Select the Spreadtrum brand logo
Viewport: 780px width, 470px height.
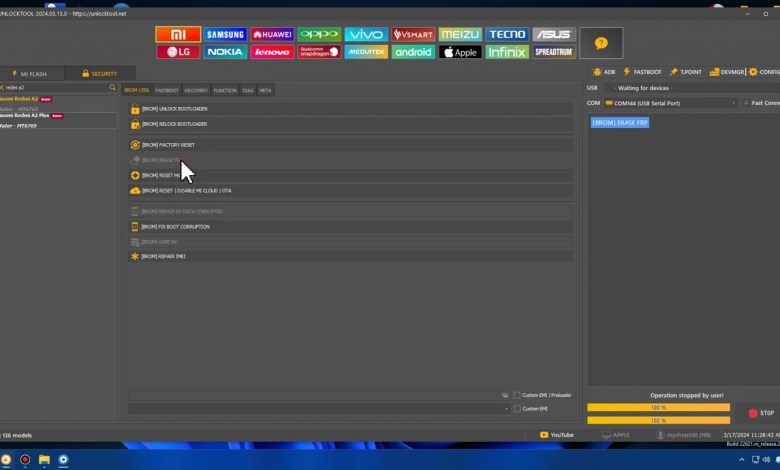(x=554, y=52)
